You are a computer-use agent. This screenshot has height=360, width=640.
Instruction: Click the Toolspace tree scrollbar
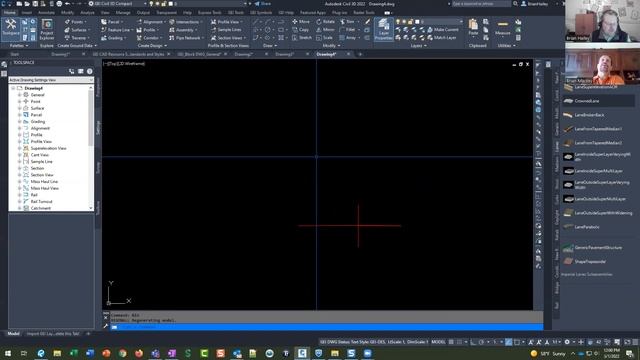pyautogui.click(x=91, y=117)
